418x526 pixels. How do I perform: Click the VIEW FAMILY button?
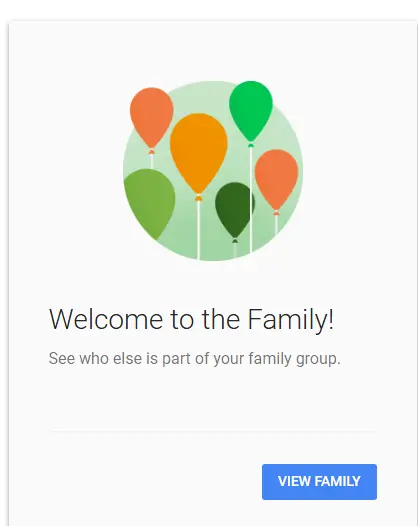point(319,482)
